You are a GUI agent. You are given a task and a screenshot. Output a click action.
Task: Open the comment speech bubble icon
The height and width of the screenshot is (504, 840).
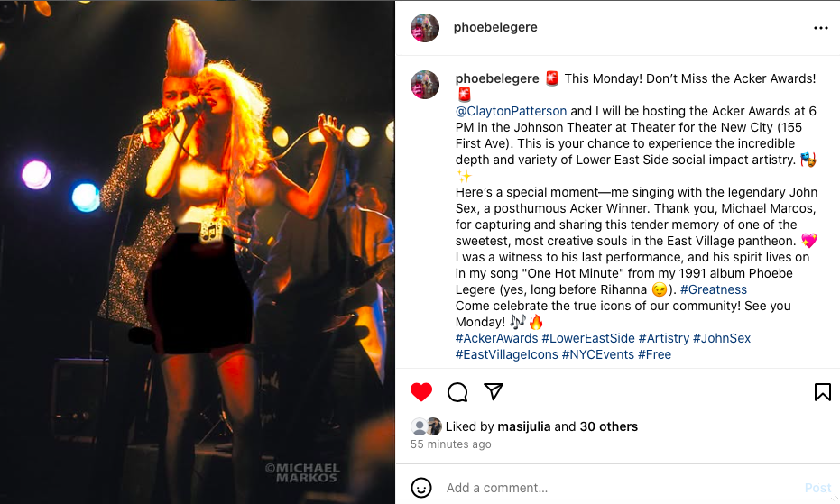click(x=457, y=392)
